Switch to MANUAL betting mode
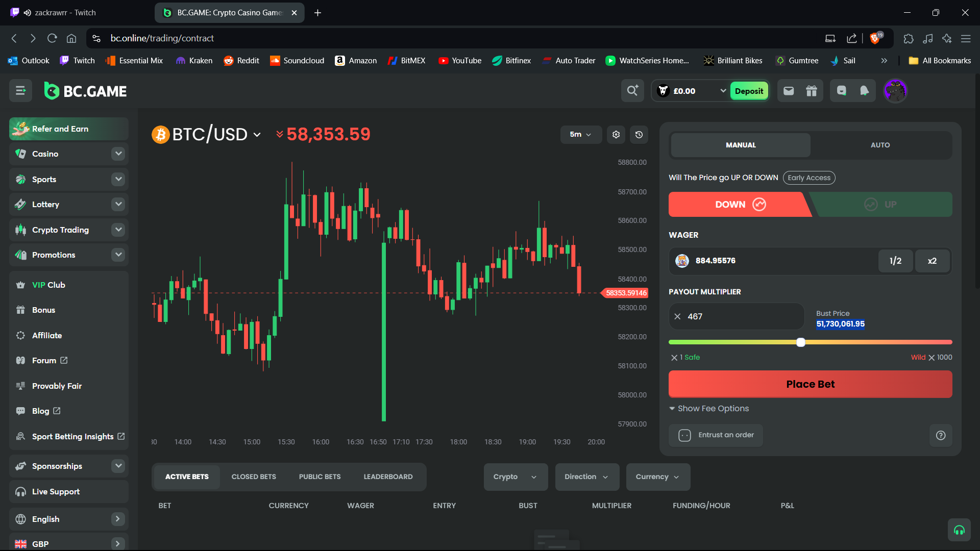 click(x=741, y=145)
